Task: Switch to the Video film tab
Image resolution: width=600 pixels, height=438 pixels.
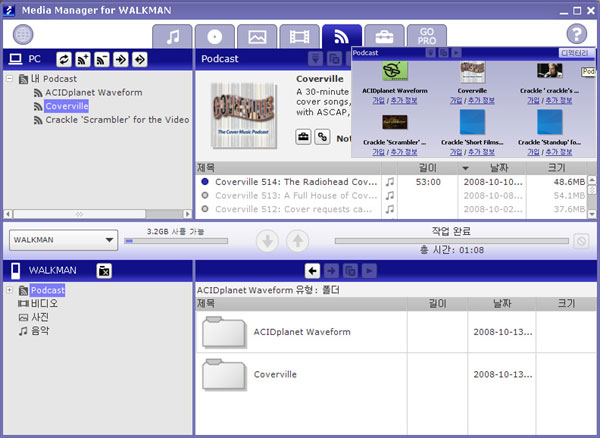Action: coord(300,36)
